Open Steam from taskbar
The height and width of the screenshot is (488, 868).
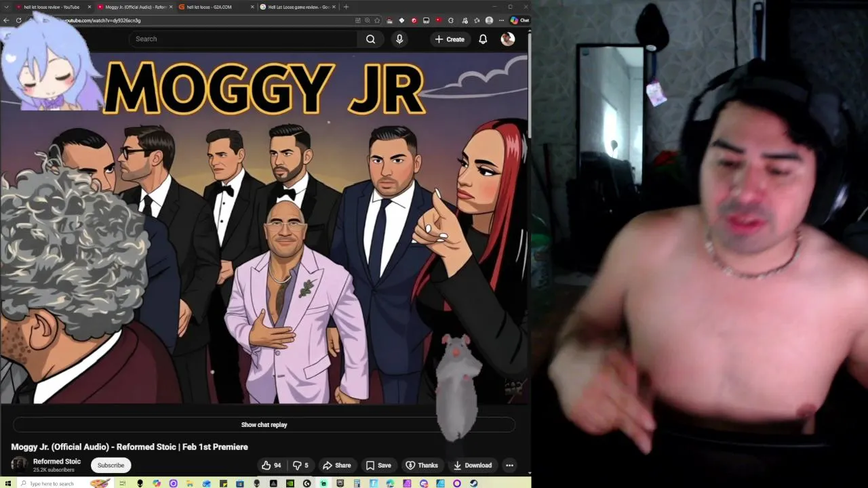coord(473,483)
